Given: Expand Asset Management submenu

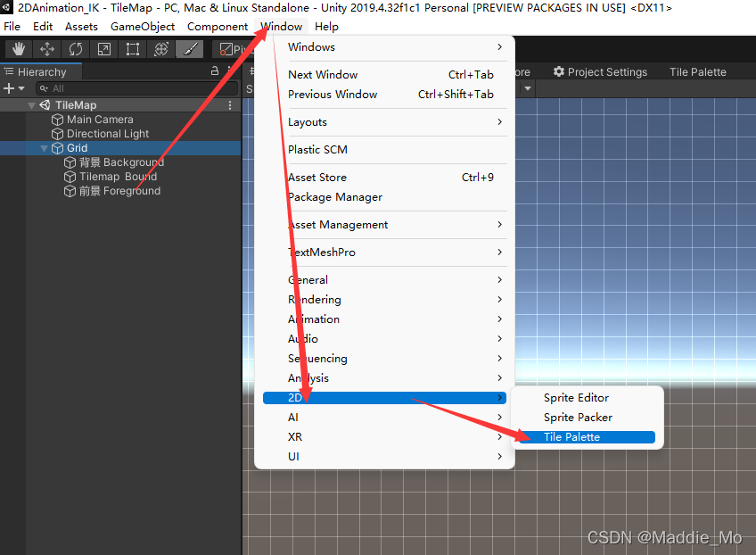Looking at the screenshot, I should pyautogui.click(x=385, y=225).
